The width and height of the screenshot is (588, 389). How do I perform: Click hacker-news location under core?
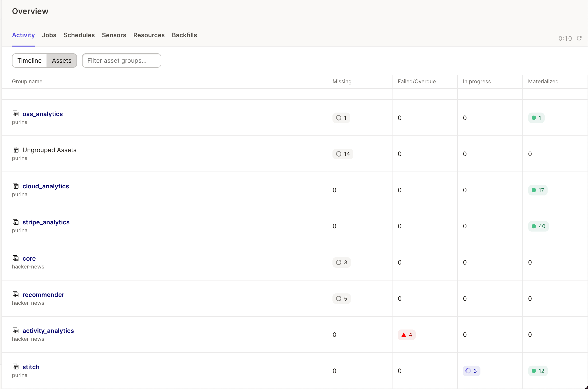pyautogui.click(x=28, y=267)
